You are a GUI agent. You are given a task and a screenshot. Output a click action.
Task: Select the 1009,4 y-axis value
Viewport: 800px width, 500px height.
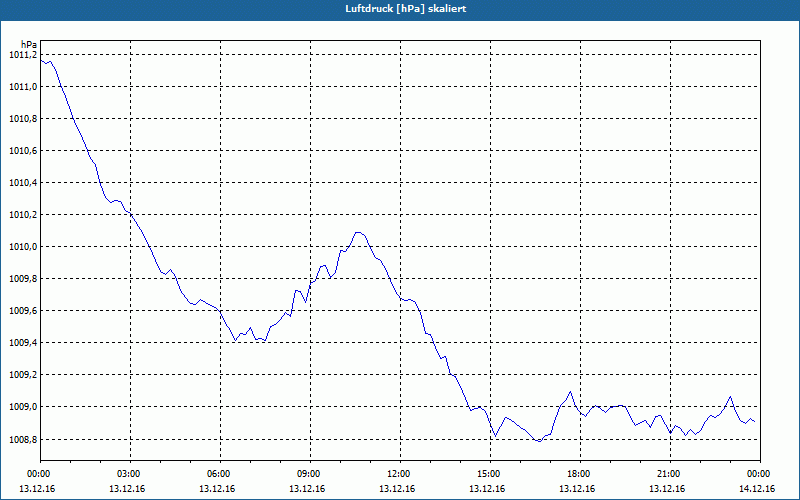23,343
